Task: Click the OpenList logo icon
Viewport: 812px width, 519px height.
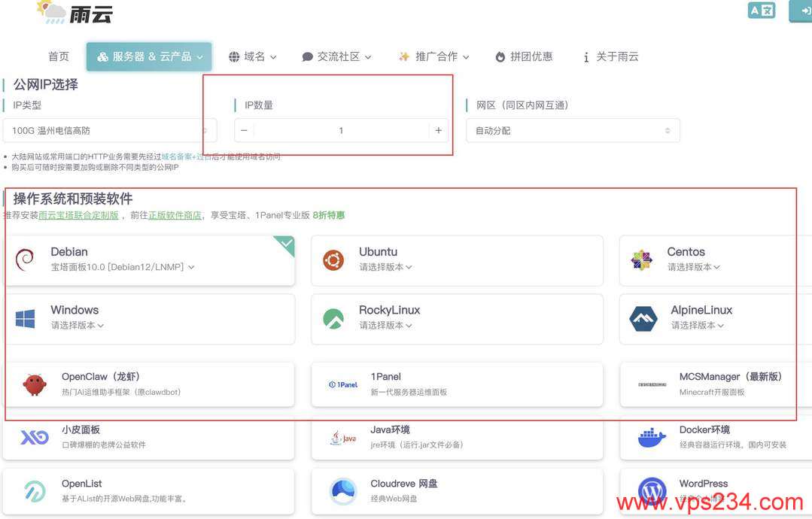Action: point(35,491)
